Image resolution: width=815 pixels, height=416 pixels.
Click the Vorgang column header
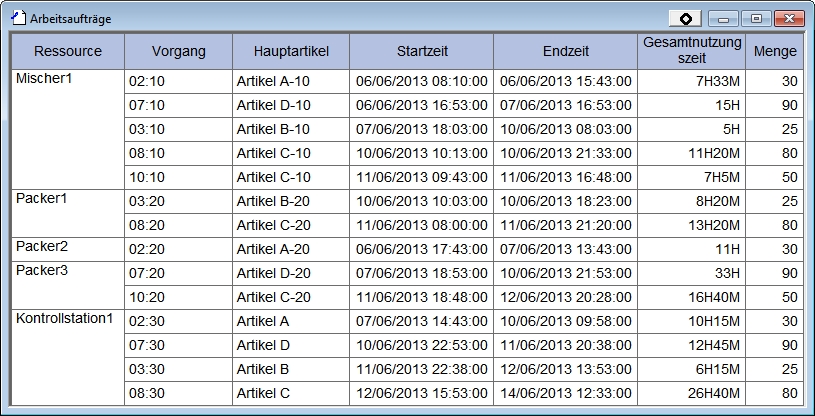pyautogui.click(x=179, y=51)
